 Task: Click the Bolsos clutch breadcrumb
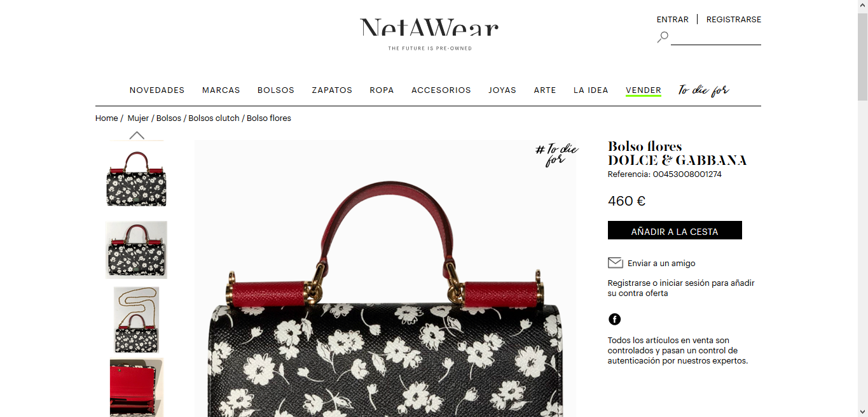pyautogui.click(x=214, y=118)
